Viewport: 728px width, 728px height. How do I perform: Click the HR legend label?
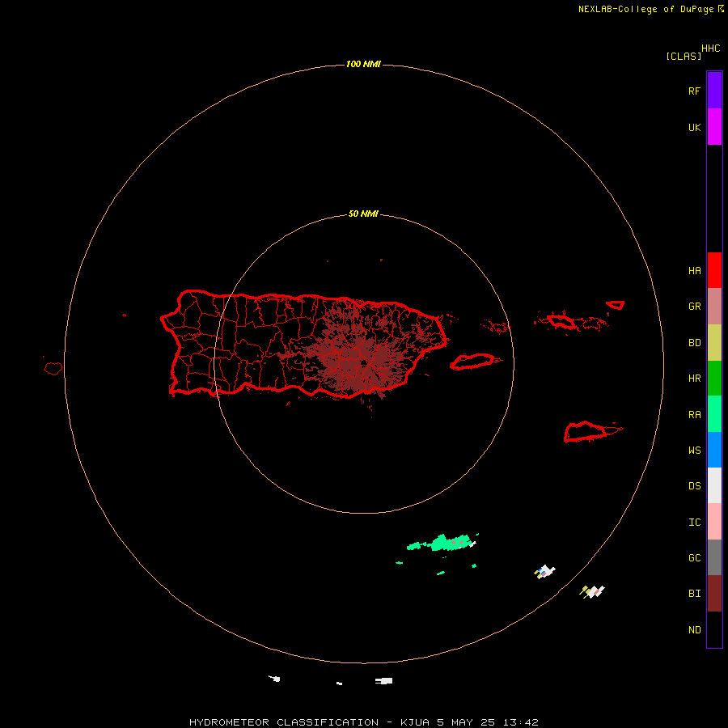tap(694, 379)
